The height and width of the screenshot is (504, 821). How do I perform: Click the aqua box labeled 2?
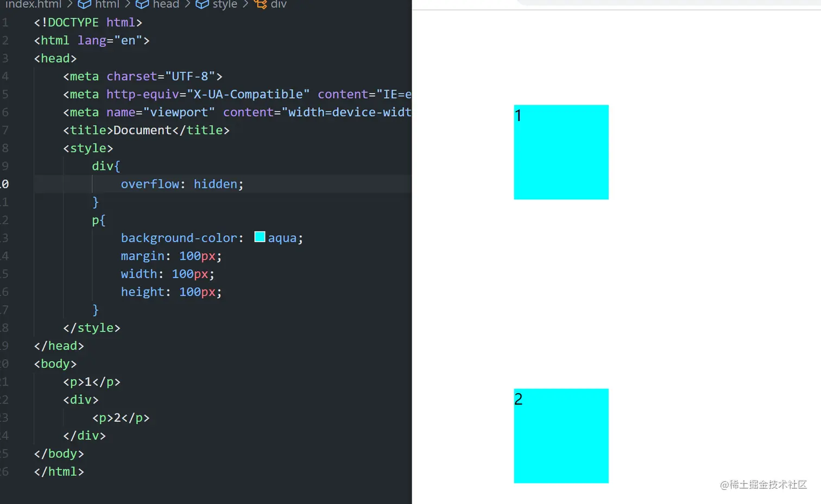point(561,436)
